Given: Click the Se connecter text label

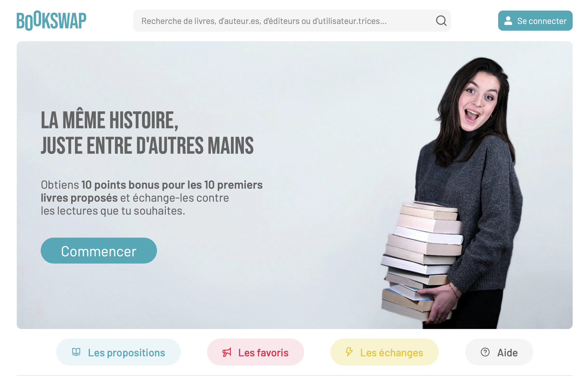Looking at the screenshot, I should coord(542,21).
